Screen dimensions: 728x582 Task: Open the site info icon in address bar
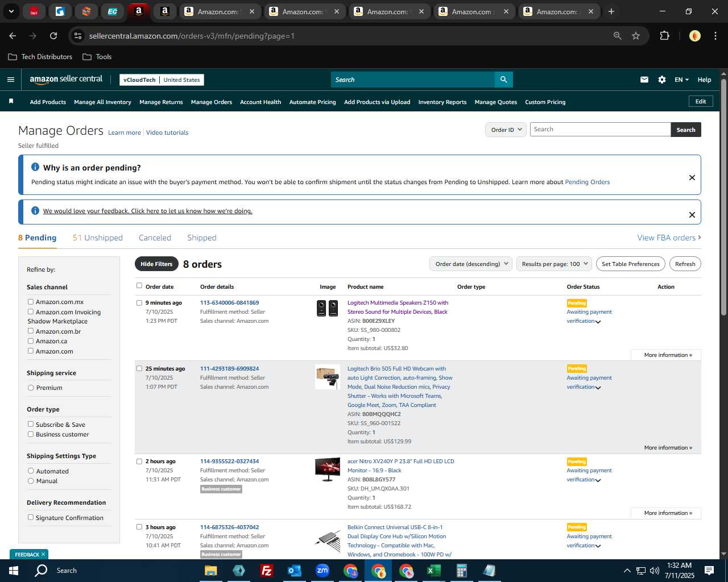[x=78, y=36]
